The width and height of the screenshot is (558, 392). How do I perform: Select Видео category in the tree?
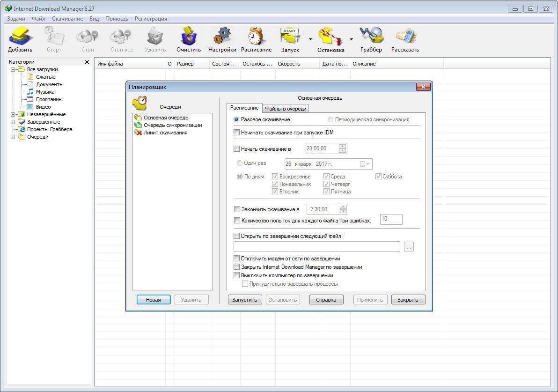click(x=43, y=107)
